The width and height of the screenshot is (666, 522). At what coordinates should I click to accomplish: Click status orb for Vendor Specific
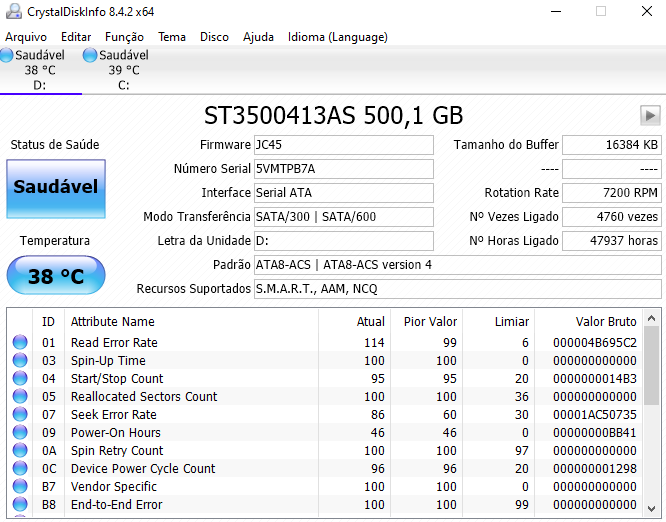[x=20, y=486]
